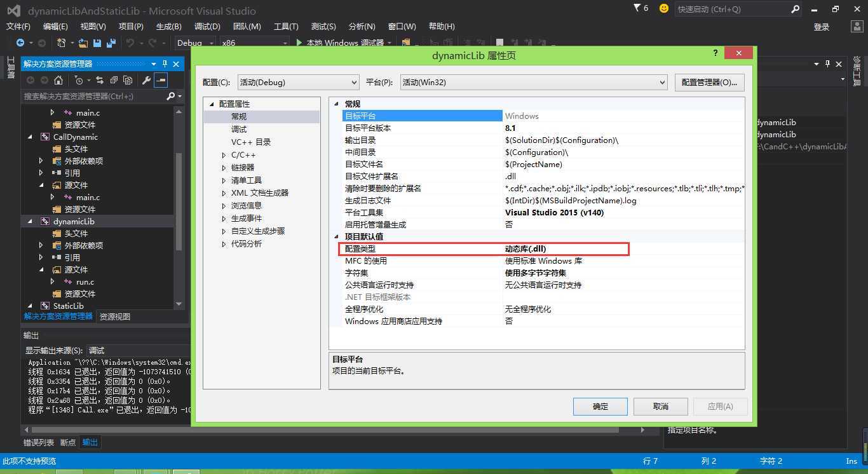Screen dimensions: 868x474
Task: Open the 平台(P) platform dropdown
Action: click(x=534, y=82)
